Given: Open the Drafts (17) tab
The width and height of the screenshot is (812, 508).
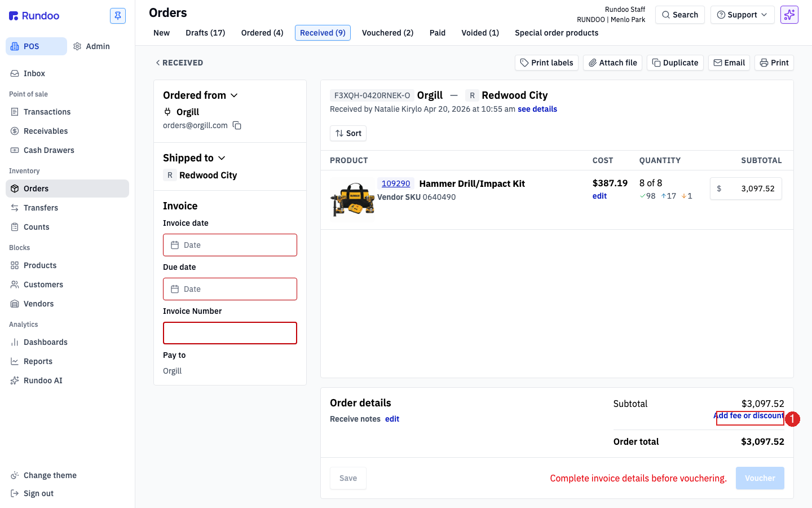Looking at the screenshot, I should (205, 33).
